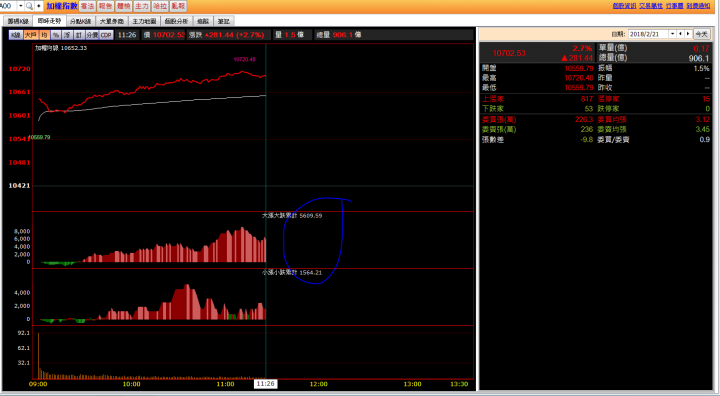
Task: Open the 到價通知 link
Action: (698, 6)
